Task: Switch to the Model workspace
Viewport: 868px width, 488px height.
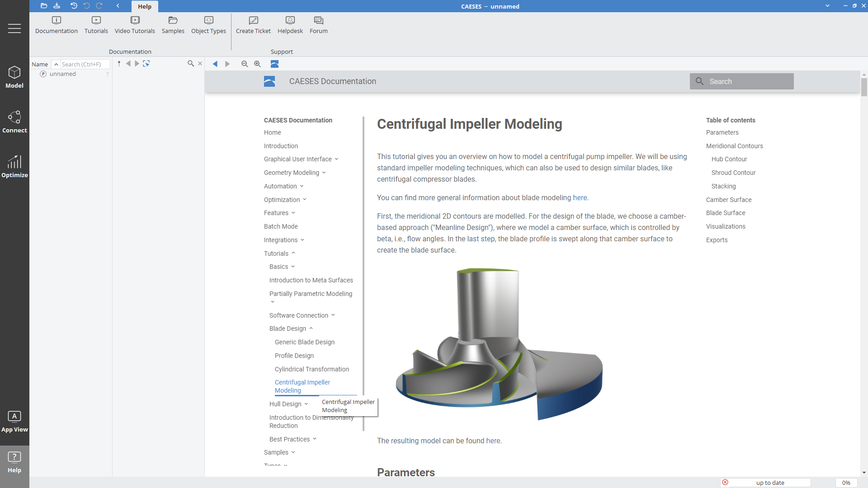Action: (14, 77)
